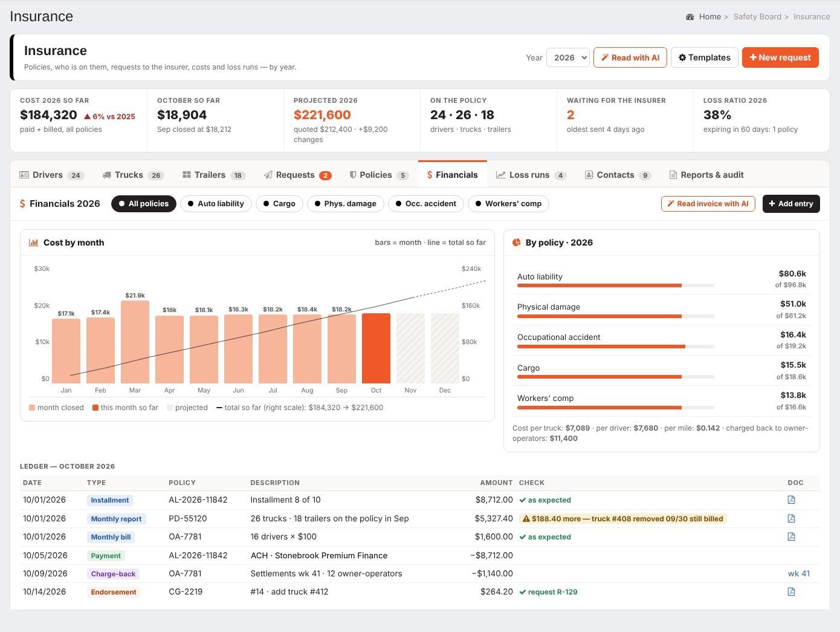Image resolution: width=840 pixels, height=632 pixels.
Task: Click the By policy pie chart icon
Action: 517,243
